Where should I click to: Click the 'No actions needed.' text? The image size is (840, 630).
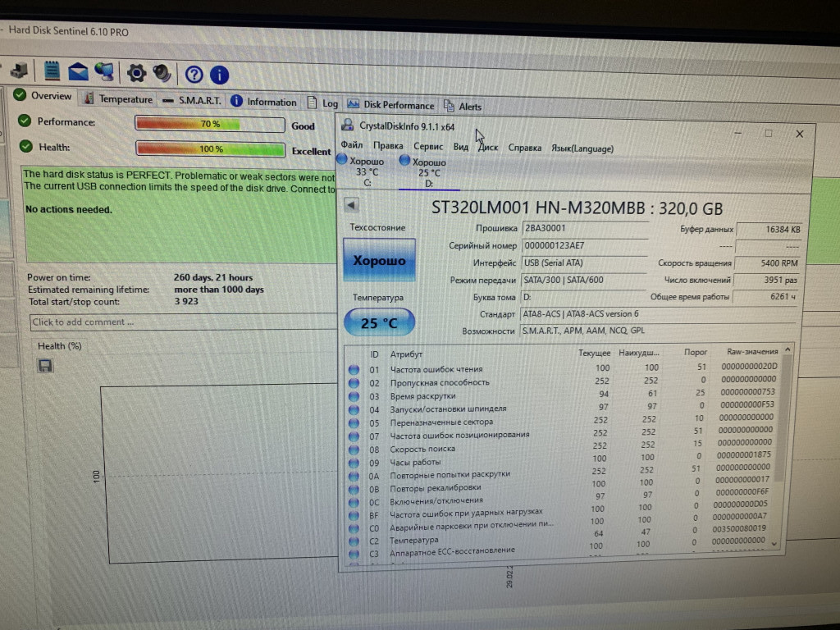[69, 209]
